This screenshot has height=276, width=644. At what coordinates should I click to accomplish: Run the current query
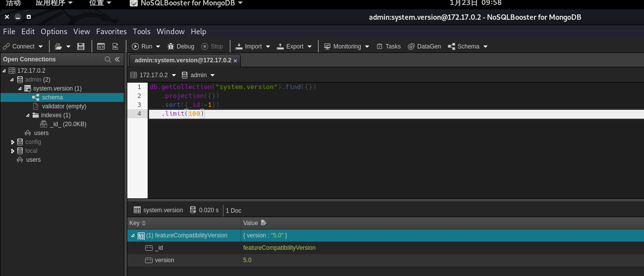pyautogui.click(x=142, y=46)
